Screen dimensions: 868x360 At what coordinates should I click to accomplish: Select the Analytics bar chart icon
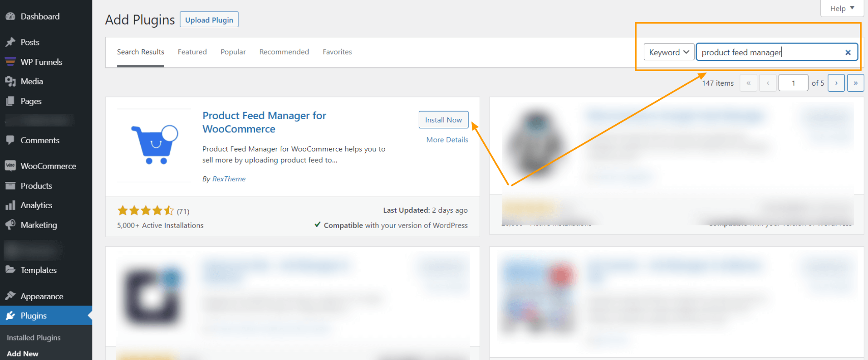(10, 205)
